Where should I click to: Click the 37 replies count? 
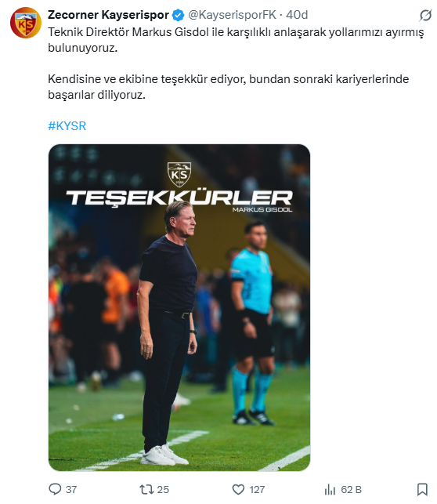71,490
